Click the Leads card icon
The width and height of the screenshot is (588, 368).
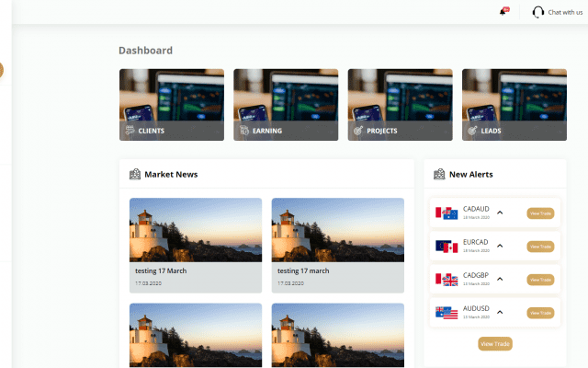(x=472, y=131)
